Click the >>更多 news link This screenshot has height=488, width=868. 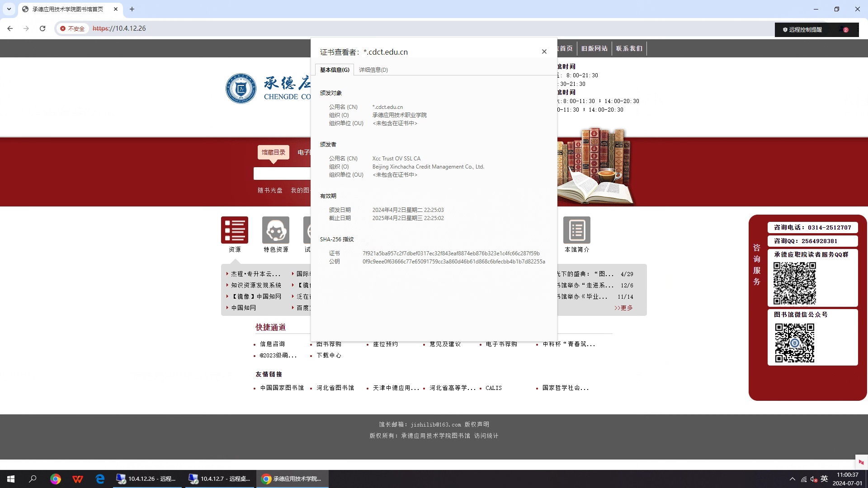(x=623, y=308)
